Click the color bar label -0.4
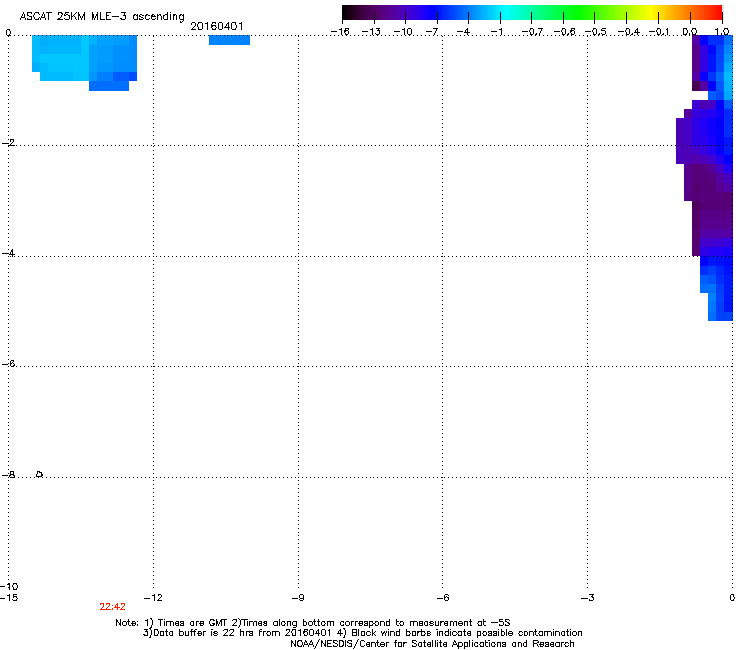Screen dimensions: 740x650 coord(629,32)
